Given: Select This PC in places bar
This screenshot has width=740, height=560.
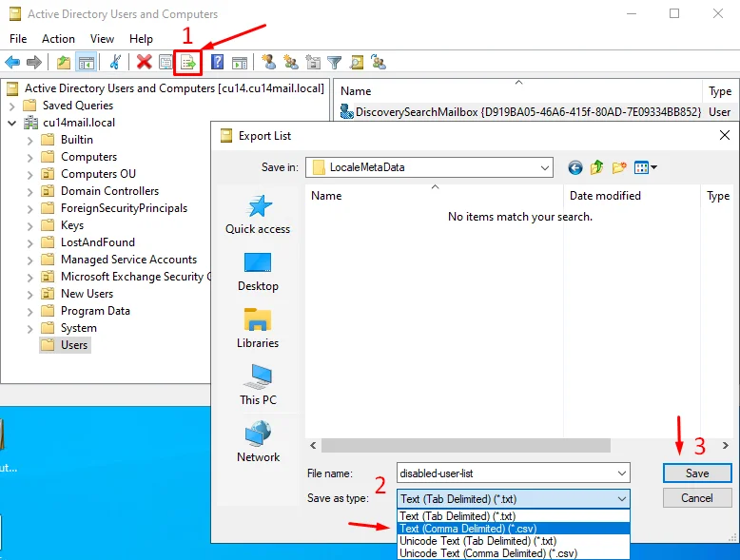Looking at the screenshot, I should (258, 385).
